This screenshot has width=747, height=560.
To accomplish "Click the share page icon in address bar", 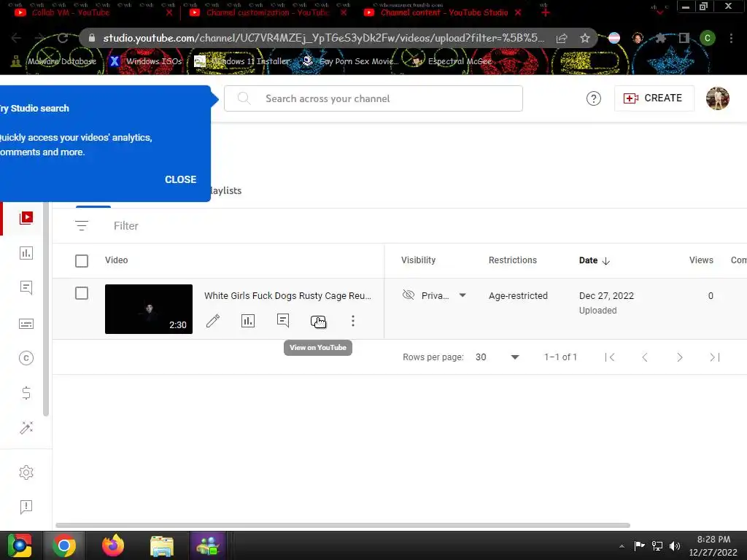I will tap(562, 38).
